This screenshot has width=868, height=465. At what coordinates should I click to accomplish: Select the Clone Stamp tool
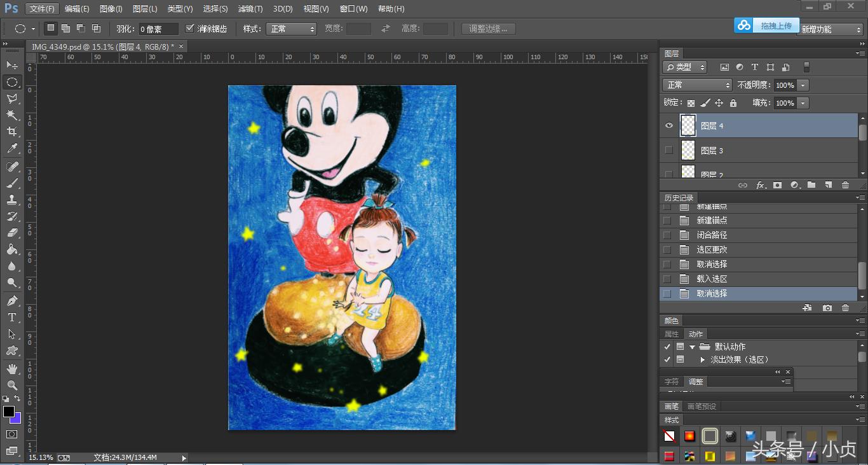pos(13,199)
